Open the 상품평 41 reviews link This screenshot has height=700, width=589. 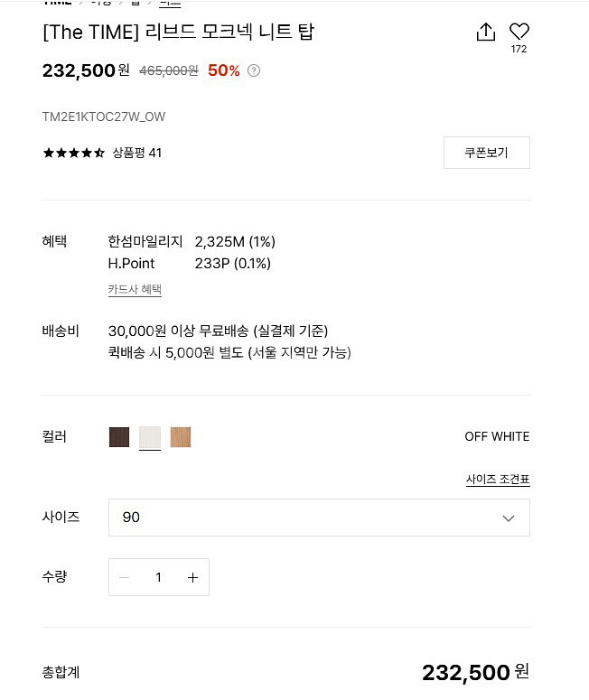click(x=137, y=153)
